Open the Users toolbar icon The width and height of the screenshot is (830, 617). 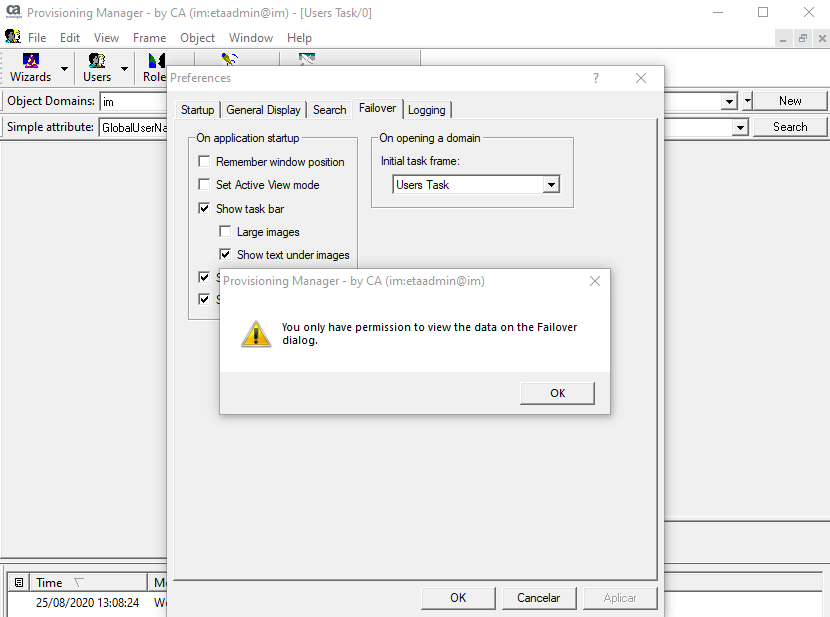(x=97, y=68)
